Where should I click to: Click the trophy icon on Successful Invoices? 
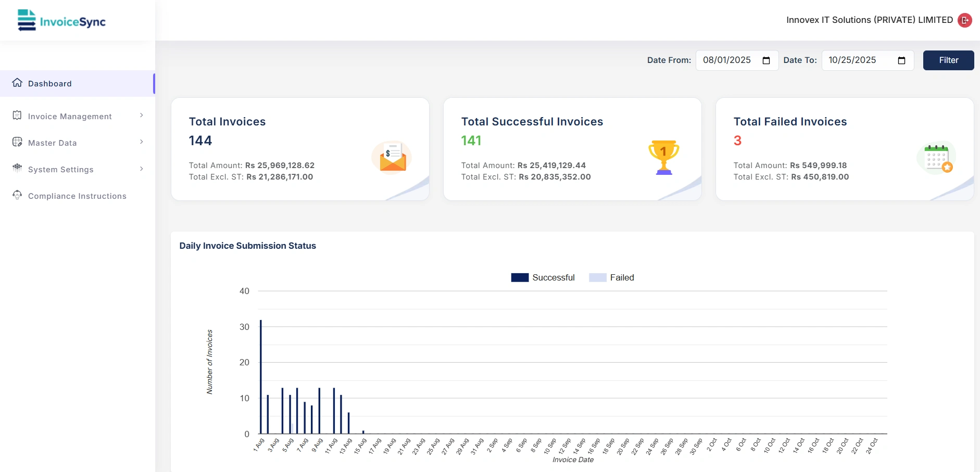coord(663,157)
